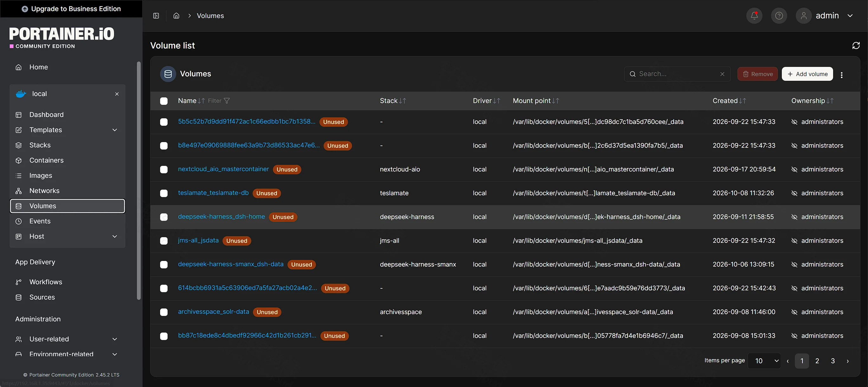Check the deepseek-harness_dsh-home checkbox

(164, 217)
